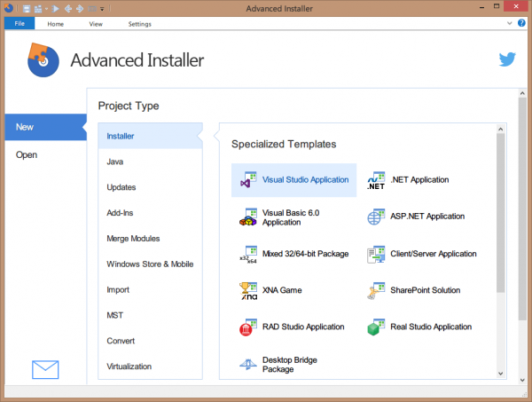Select the Installer project type
532x402 pixels.
151,136
